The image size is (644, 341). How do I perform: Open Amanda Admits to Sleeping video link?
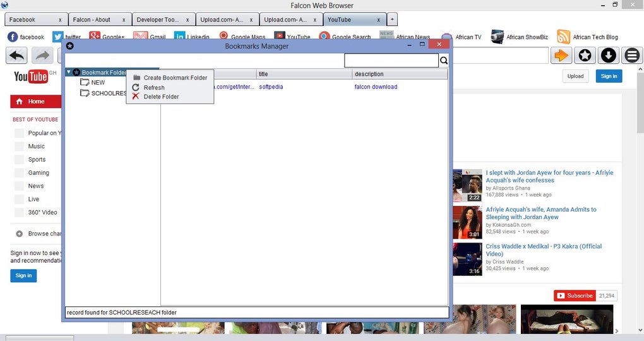point(541,213)
